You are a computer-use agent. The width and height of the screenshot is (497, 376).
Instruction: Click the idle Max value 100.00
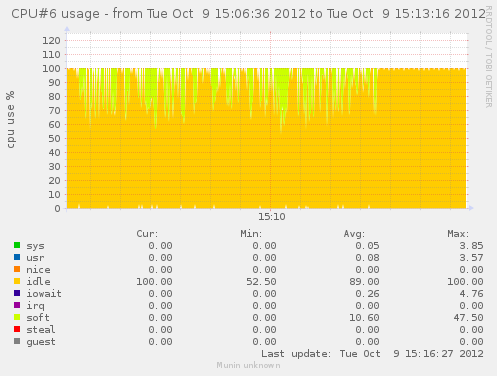465,282
